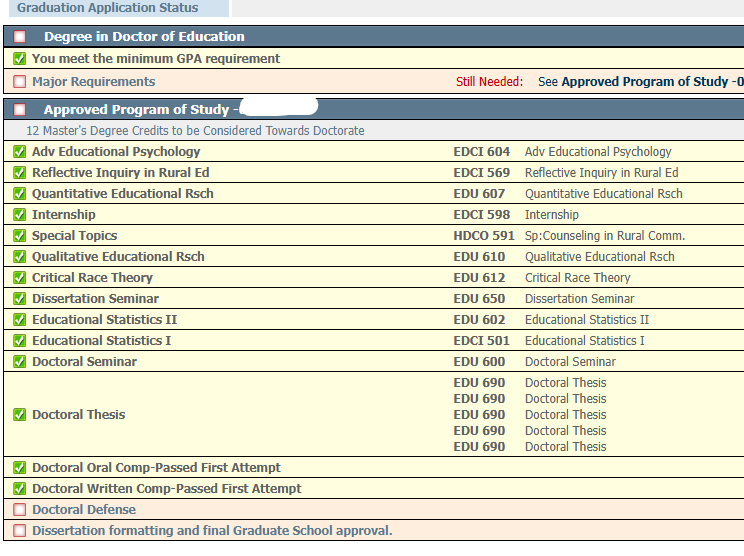Click the 12 Master's Degree Credits note row
Screen dimensions: 744x556
pyautogui.click(x=195, y=131)
